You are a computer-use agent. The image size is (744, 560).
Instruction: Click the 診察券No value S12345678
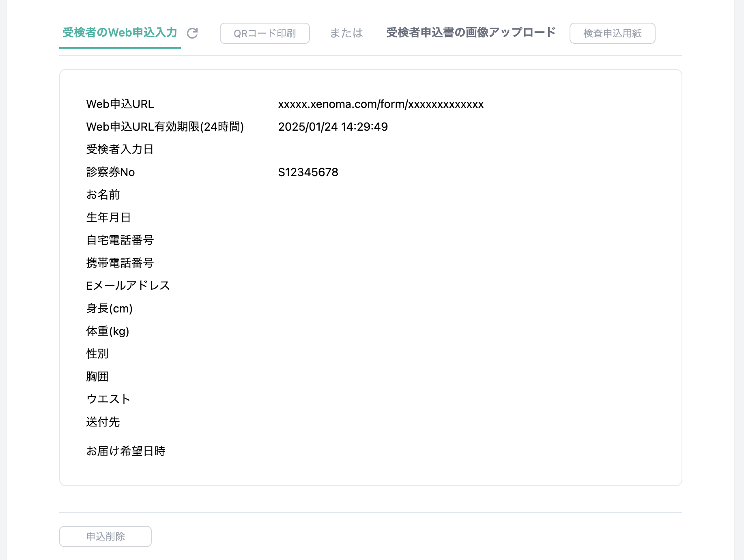click(308, 172)
